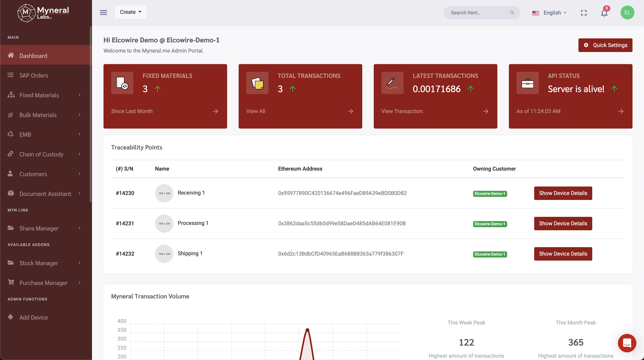The width and height of the screenshot is (644, 360).
Task: Expand the Bulk Materials submenu chevron
Action: pos(80,114)
